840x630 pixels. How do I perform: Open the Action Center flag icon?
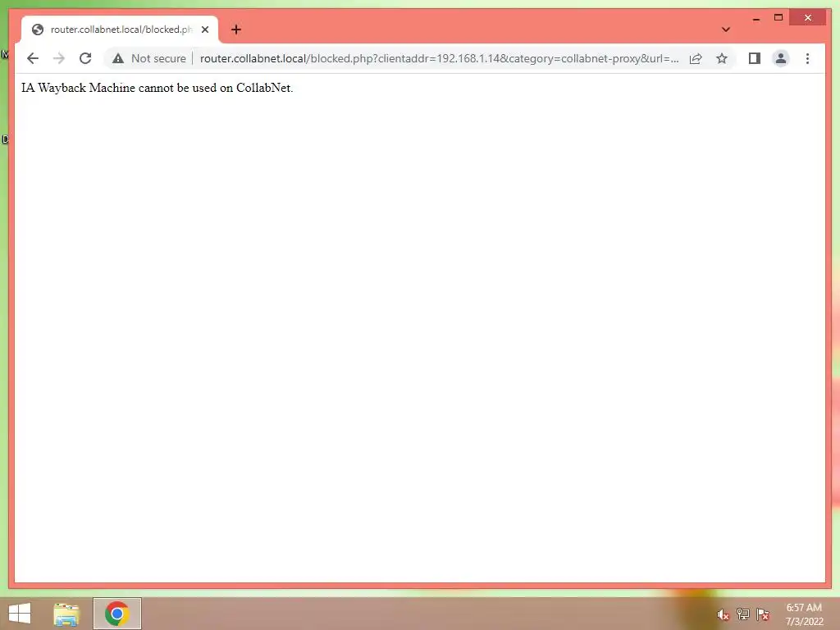(763, 614)
